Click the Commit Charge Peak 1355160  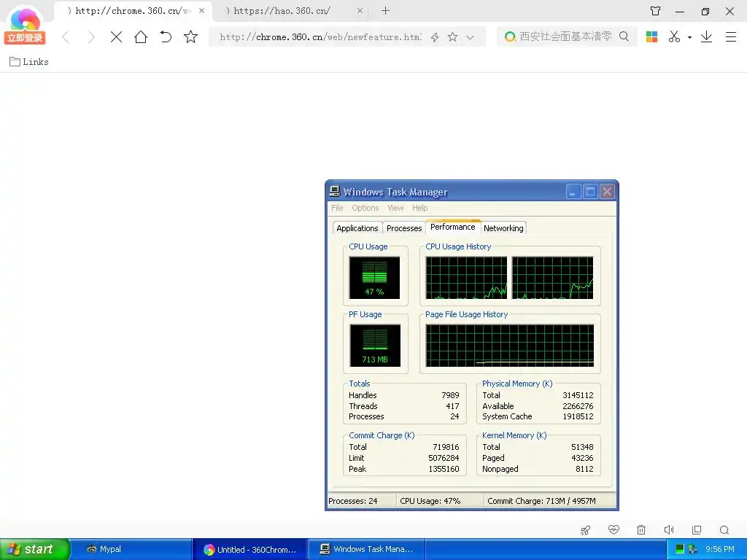(444, 469)
